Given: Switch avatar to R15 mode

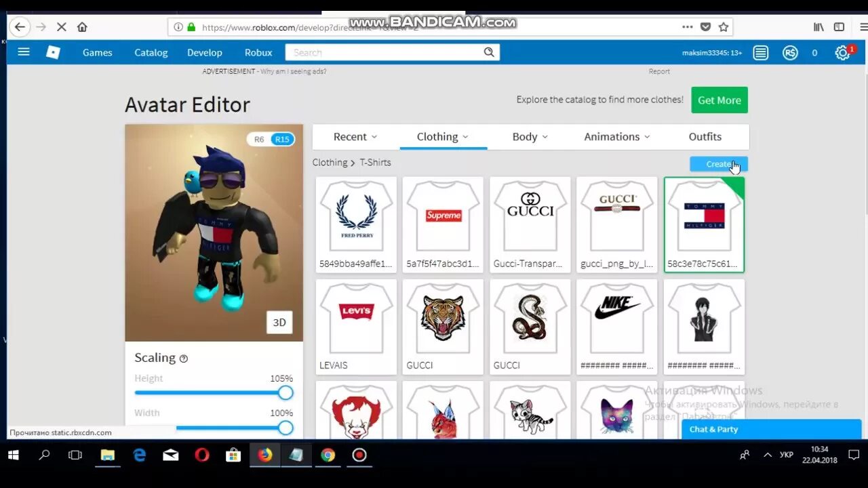Looking at the screenshot, I should pyautogui.click(x=282, y=139).
